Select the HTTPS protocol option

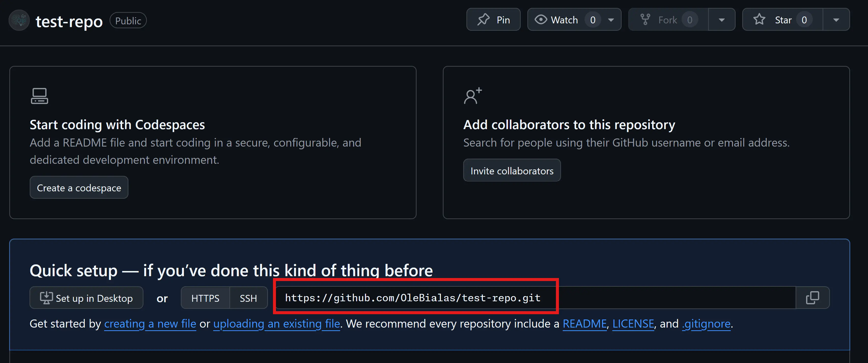click(205, 298)
